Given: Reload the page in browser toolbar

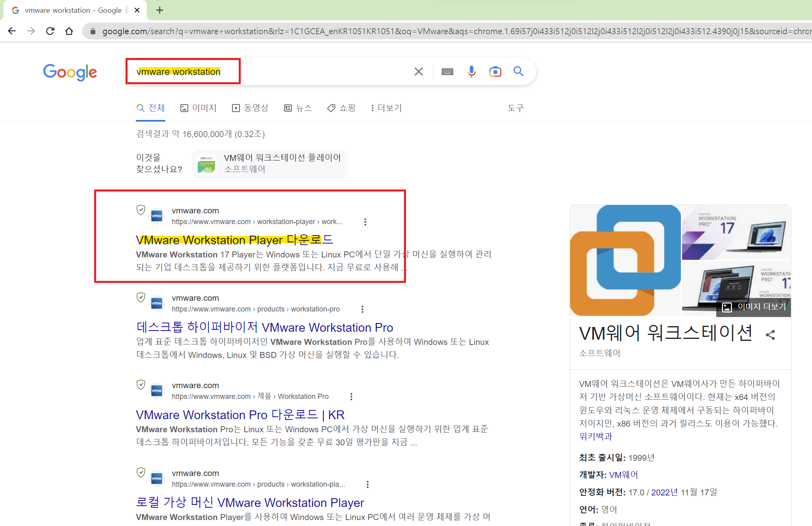Looking at the screenshot, I should (50, 31).
